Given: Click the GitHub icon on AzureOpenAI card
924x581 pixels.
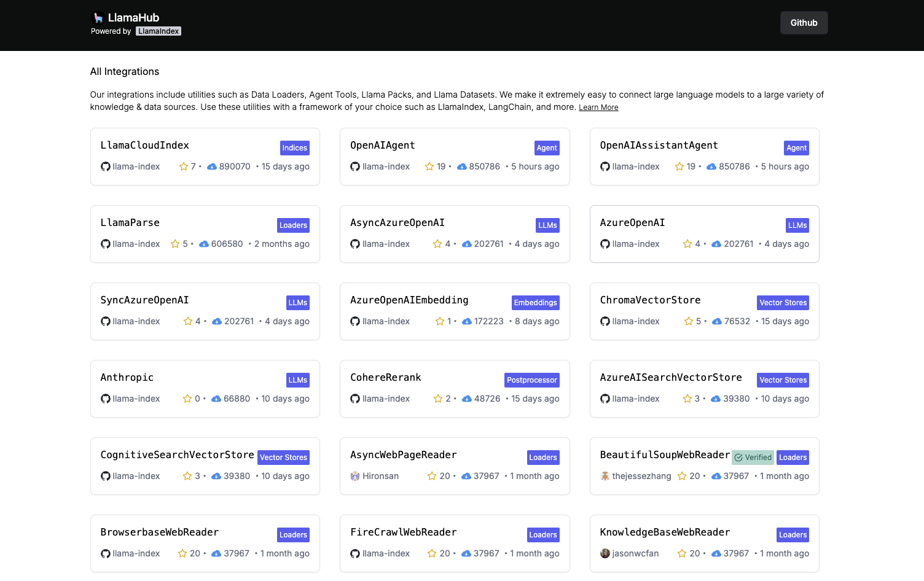Looking at the screenshot, I should pyautogui.click(x=605, y=244).
